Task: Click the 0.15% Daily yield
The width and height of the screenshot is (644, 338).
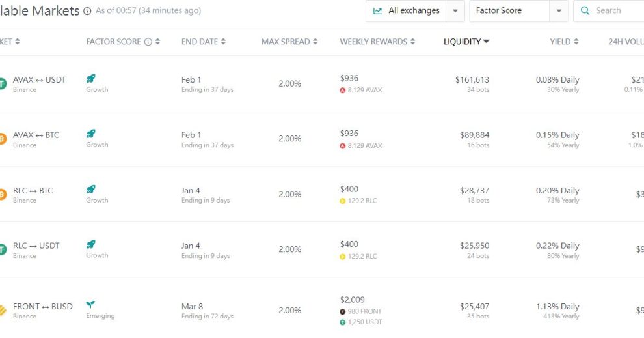Action: click(x=557, y=135)
